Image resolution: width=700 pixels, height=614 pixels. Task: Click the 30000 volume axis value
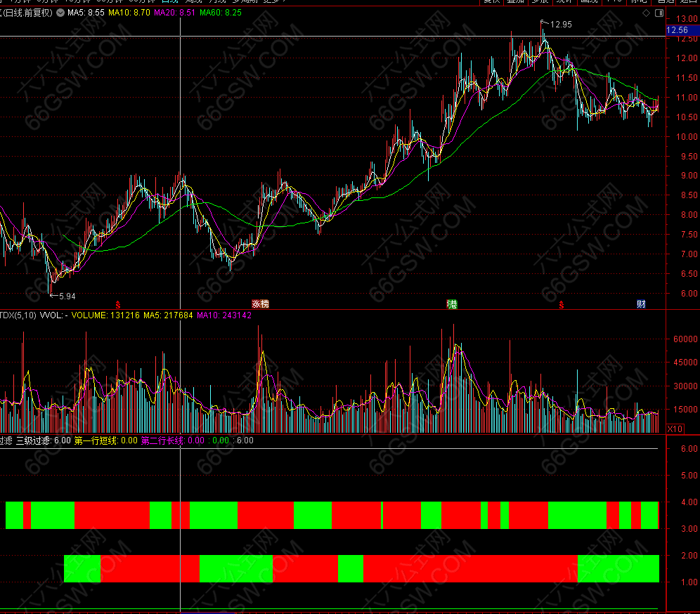click(685, 386)
